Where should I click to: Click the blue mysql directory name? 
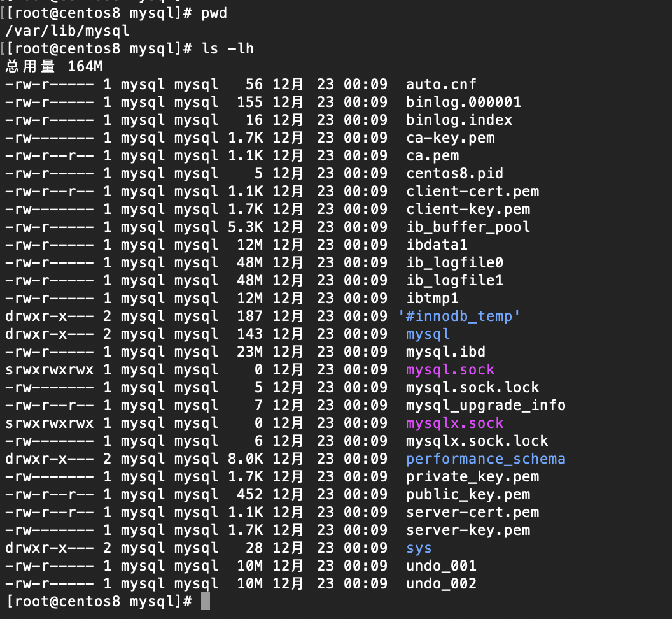[428, 334]
